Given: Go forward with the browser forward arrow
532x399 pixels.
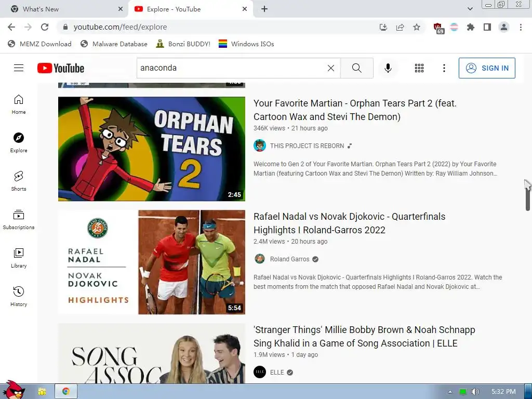Looking at the screenshot, I should 28,27.
